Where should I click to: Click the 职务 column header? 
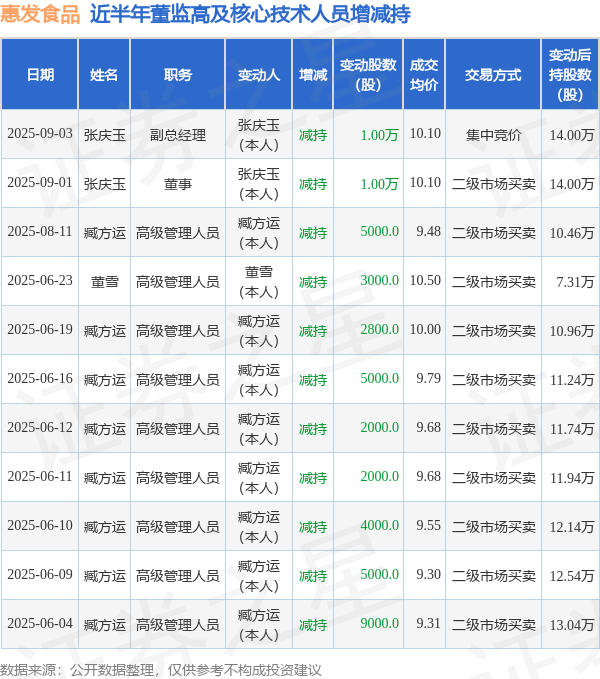point(177,74)
